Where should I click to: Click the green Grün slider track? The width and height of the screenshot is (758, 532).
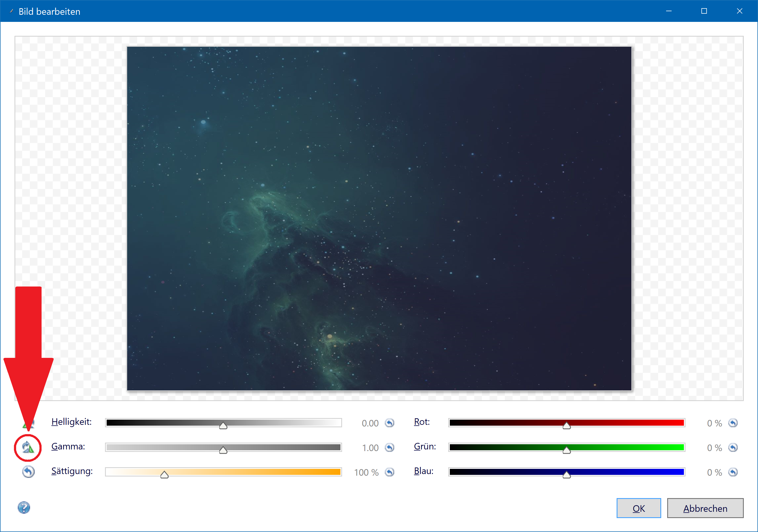(567, 448)
